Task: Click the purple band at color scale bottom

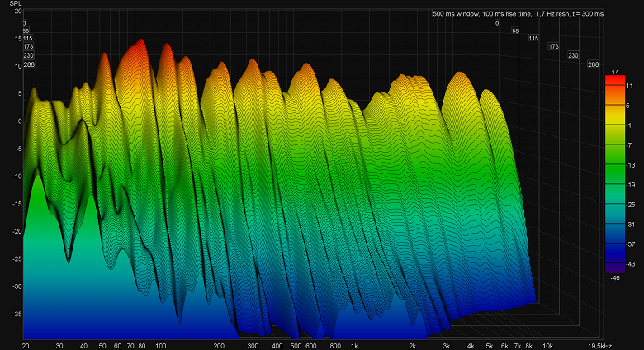Action: (x=615, y=267)
